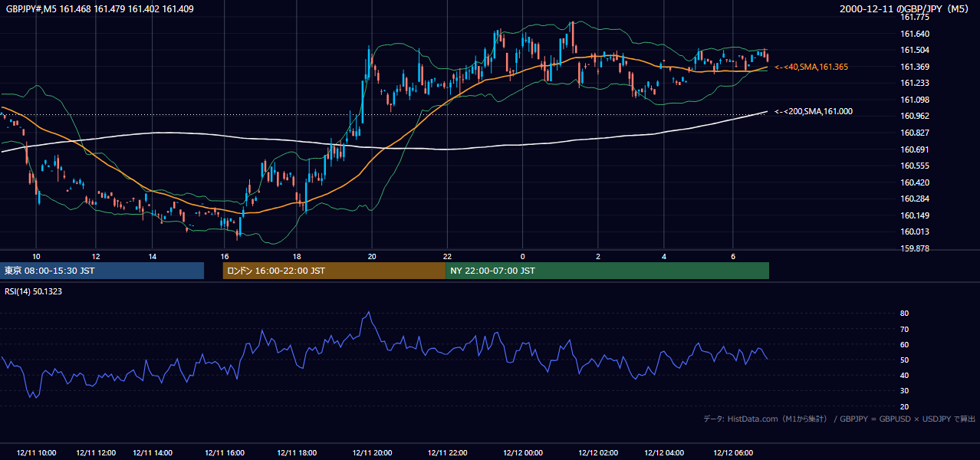Click RSI scale value 80

pos(905,314)
